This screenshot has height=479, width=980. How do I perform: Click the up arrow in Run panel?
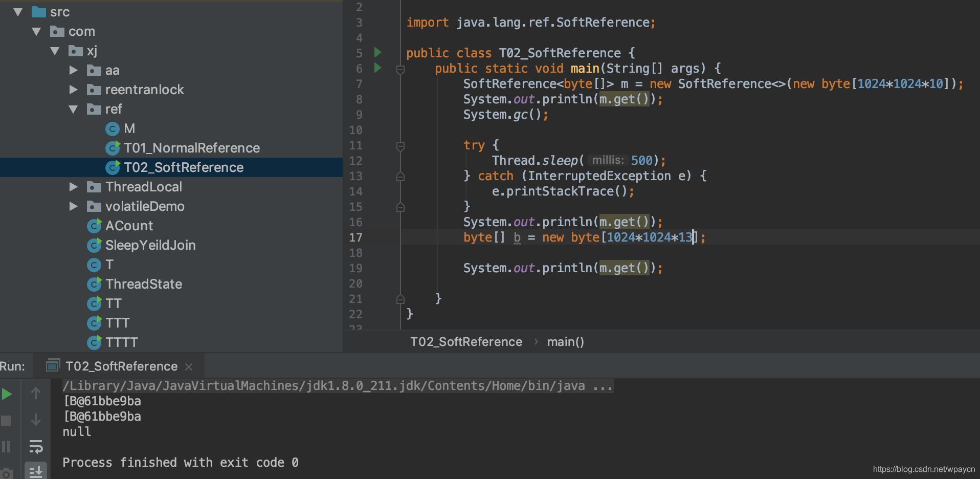[x=36, y=393]
